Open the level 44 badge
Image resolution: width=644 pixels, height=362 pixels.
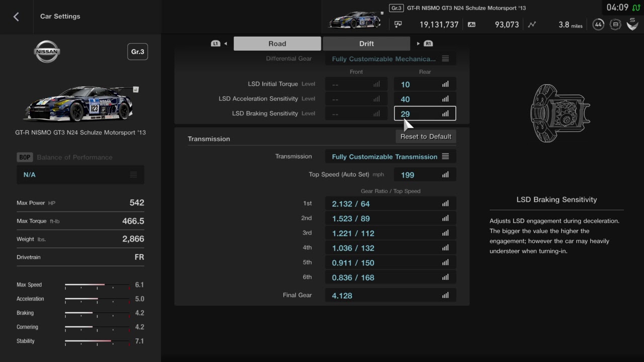(x=598, y=25)
